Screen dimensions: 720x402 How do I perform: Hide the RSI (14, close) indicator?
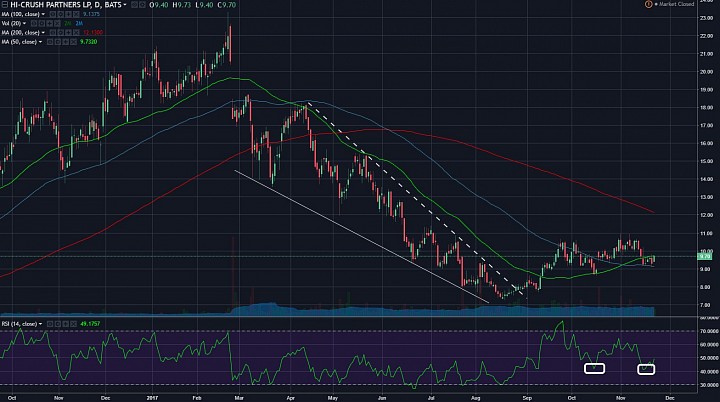point(50,324)
